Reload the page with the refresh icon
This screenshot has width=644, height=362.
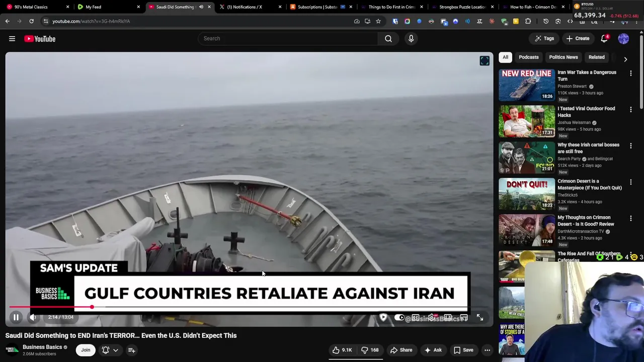tap(31, 21)
